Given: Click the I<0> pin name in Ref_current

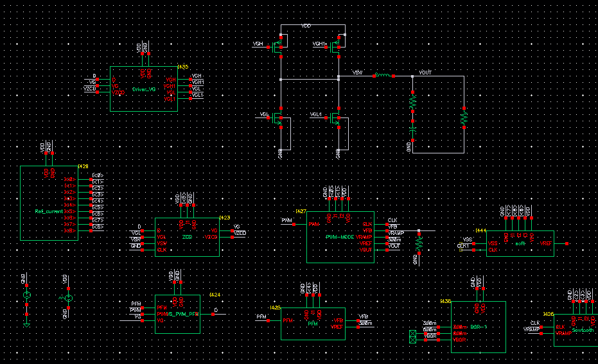Looking at the screenshot, I should 70,179.
